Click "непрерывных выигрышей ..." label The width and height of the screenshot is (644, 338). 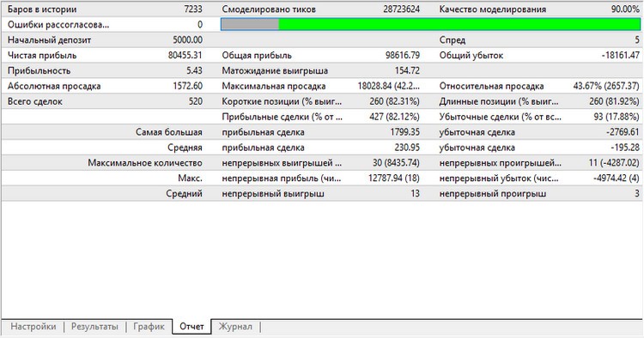click(282, 163)
